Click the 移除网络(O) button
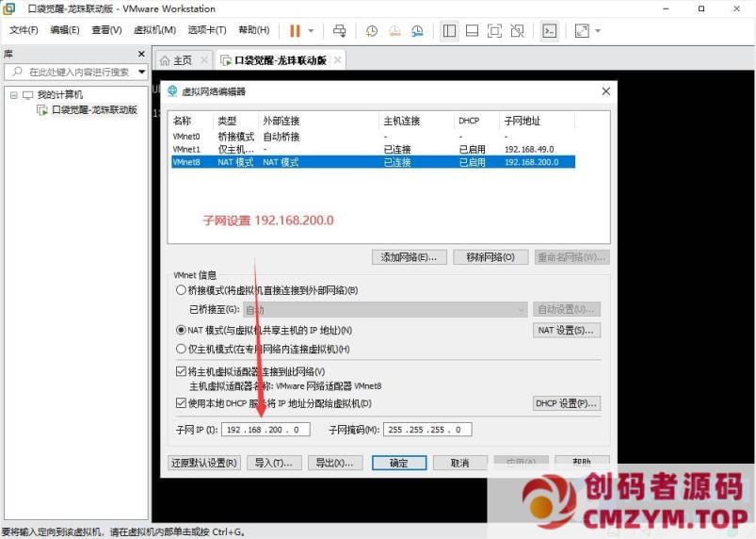The image size is (756, 539). click(491, 257)
